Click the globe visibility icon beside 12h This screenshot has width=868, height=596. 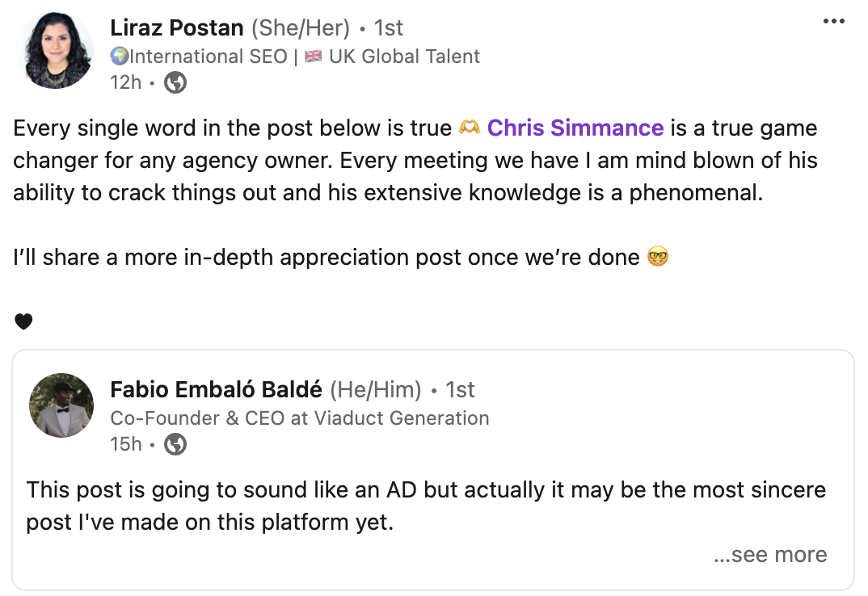(175, 82)
